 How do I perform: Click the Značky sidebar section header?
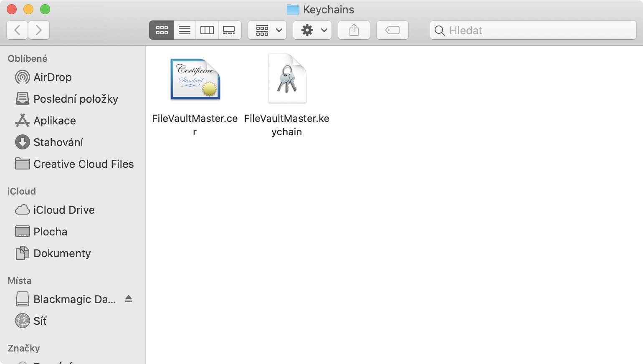click(x=24, y=348)
